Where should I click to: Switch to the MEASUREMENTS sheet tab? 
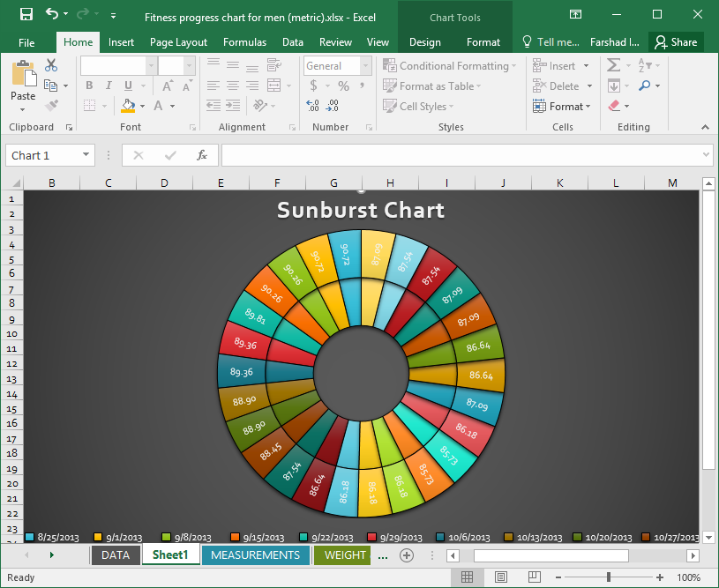[x=255, y=555]
